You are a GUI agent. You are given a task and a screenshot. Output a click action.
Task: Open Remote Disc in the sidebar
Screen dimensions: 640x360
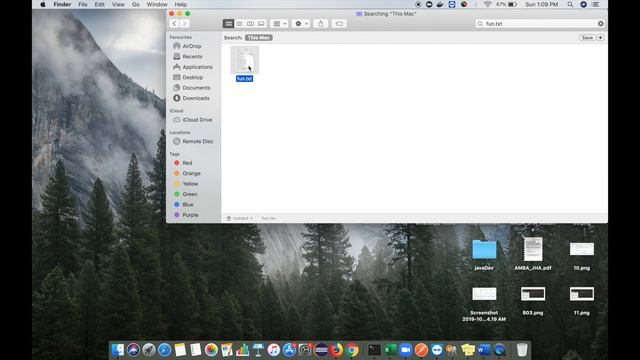pyautogui.click(x=198, y=141)
